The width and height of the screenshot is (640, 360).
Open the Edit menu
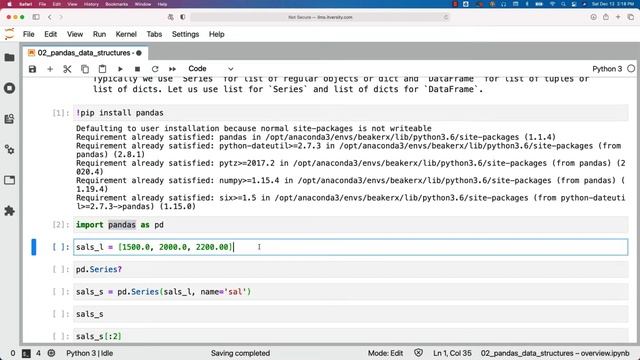click(x=51, y=34)
